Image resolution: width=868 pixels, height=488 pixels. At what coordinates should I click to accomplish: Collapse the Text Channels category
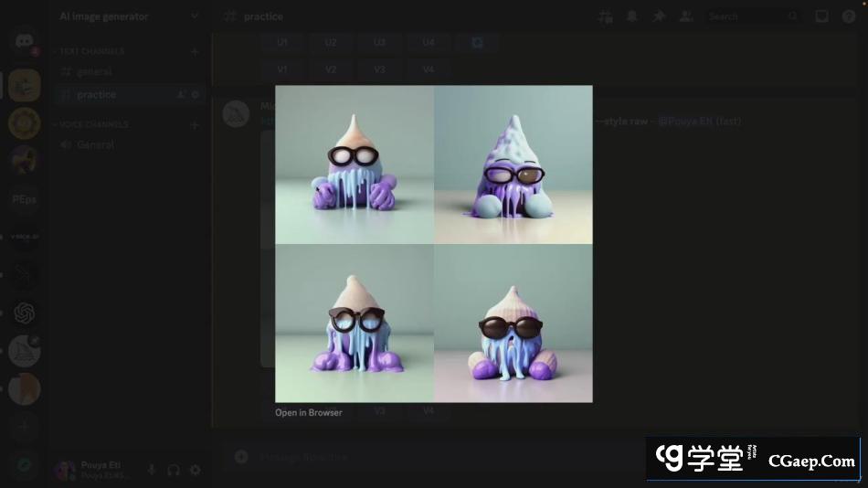click(x=91, y=51)
